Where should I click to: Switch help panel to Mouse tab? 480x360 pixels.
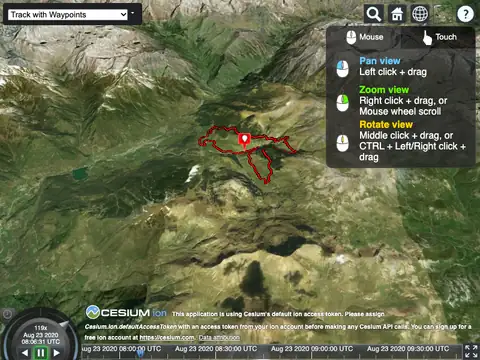click(x=364, y=37)
